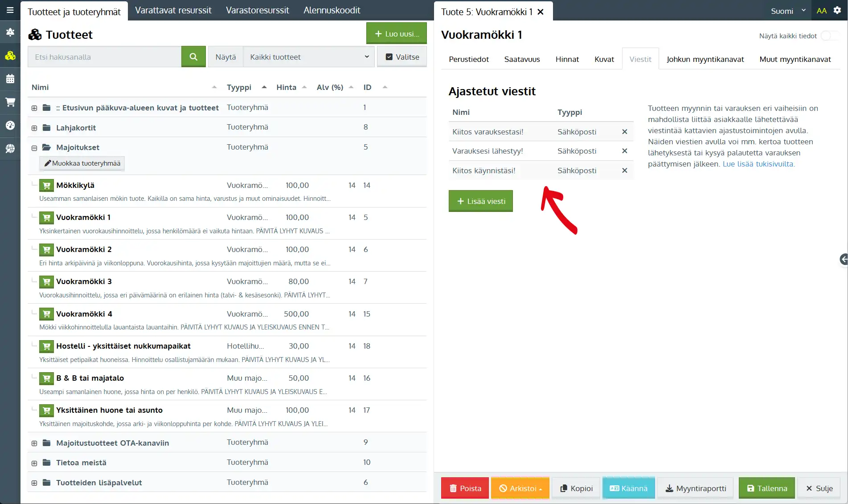The width and height of the screenshot is (848, 504).
Task: Delete the 'Kiitos käynnistäsi!' message row
Action: click(x=624, y=171)
